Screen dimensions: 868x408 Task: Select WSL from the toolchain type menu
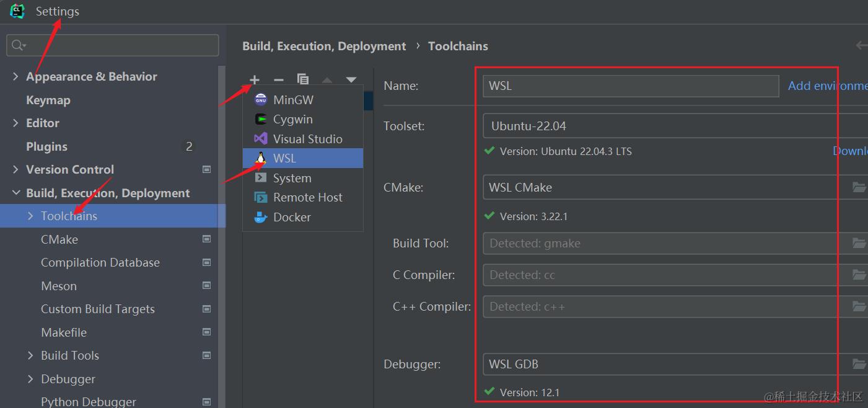284,159
